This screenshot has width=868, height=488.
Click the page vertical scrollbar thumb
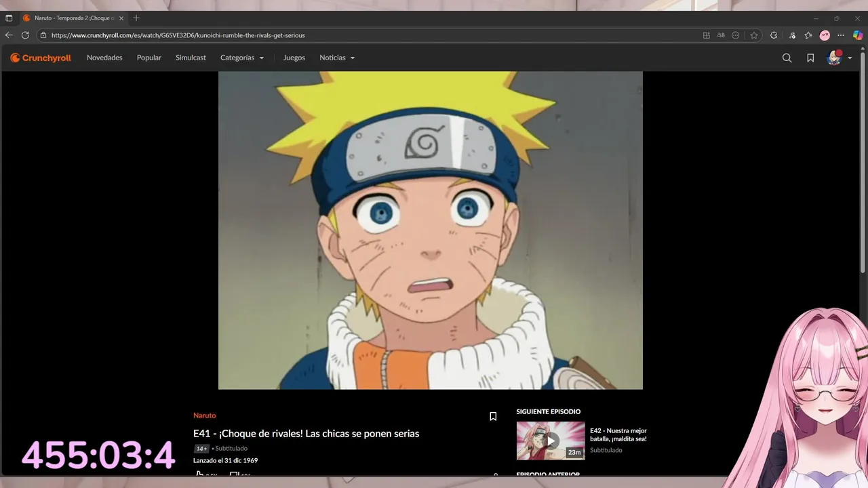(x=863, y=163)
